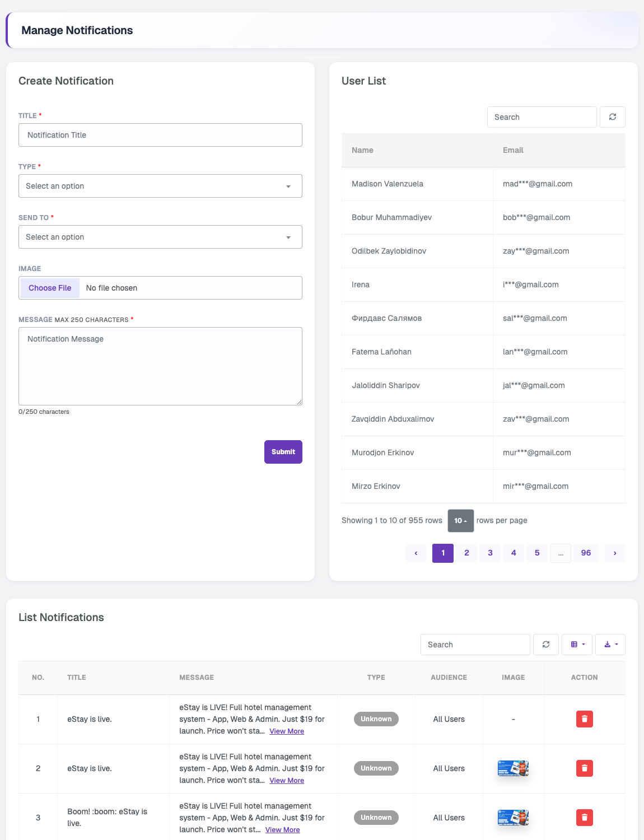Open the export data dropdown icon
Image resolution: width=644 pixels, height=840 pixels.
[610, 645]
